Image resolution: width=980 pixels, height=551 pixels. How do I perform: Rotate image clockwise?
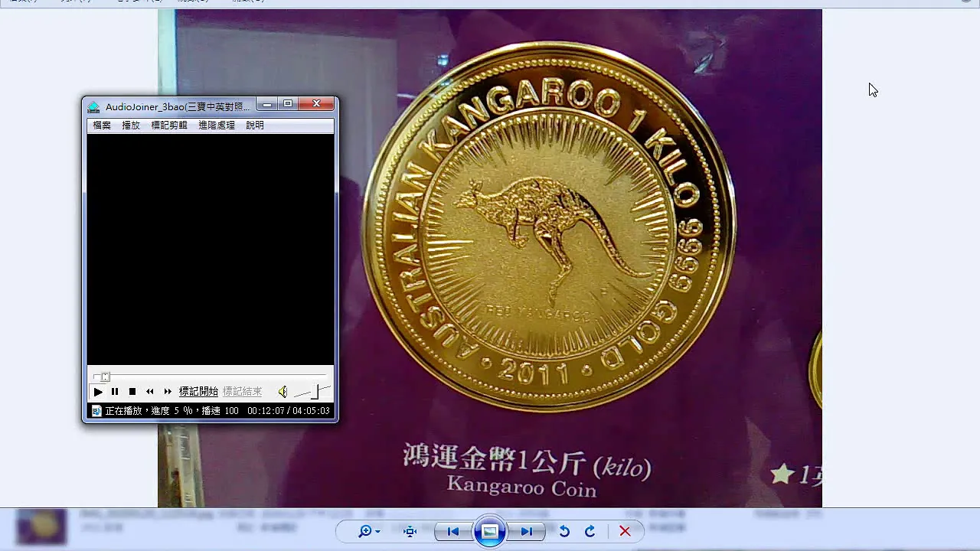590,531
